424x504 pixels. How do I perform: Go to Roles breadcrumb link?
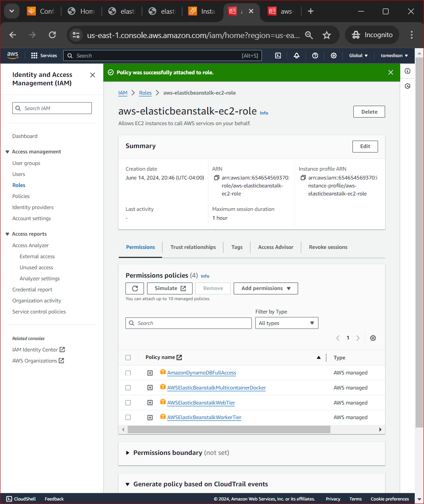click(145, 93)
